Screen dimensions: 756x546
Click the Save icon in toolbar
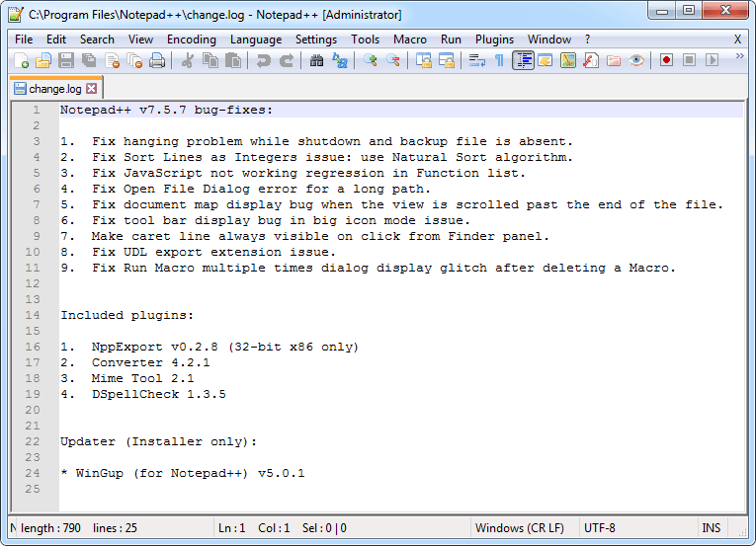66,60
